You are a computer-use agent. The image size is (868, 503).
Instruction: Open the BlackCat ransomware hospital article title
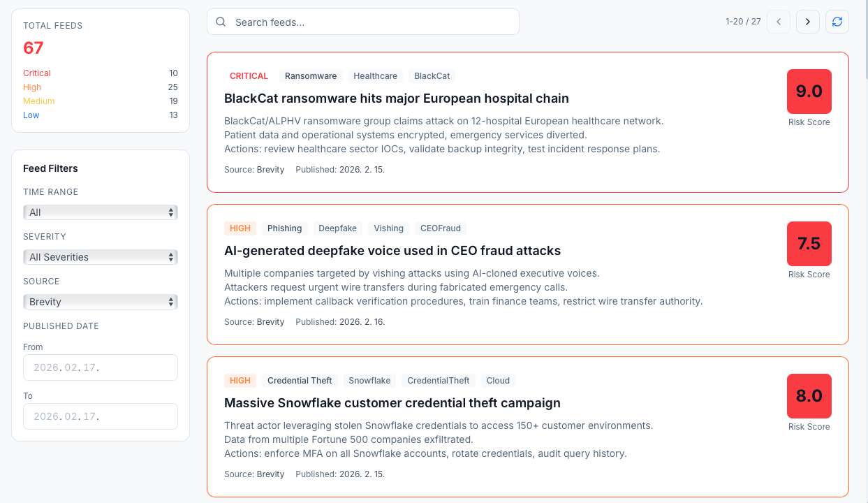tap(395, 99)
